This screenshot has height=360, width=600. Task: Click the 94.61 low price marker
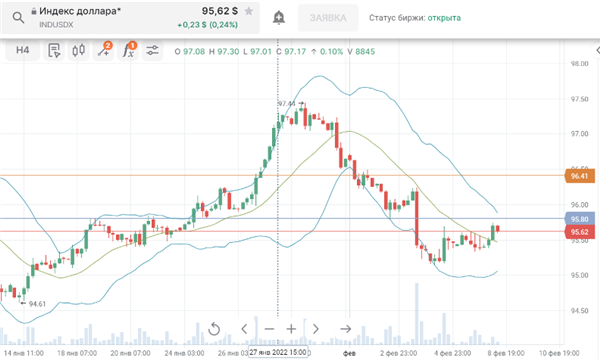(x=33, y=304)
